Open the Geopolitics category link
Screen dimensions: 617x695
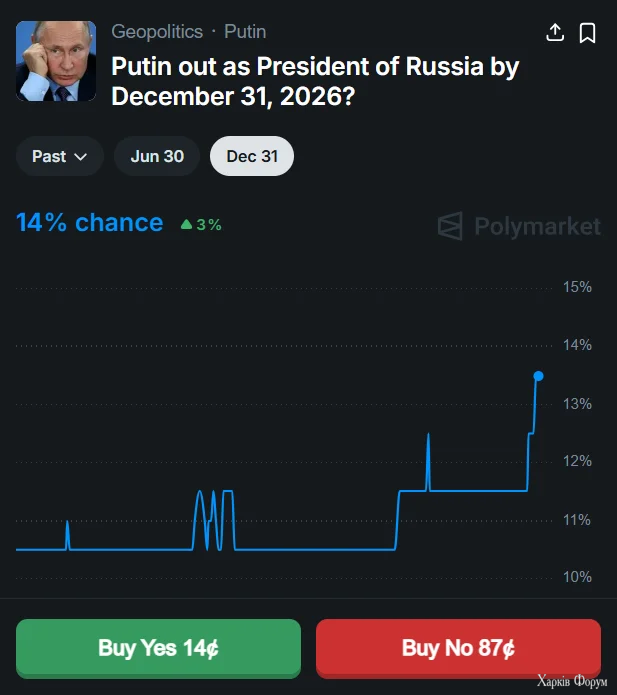click(x=157, y=32)
